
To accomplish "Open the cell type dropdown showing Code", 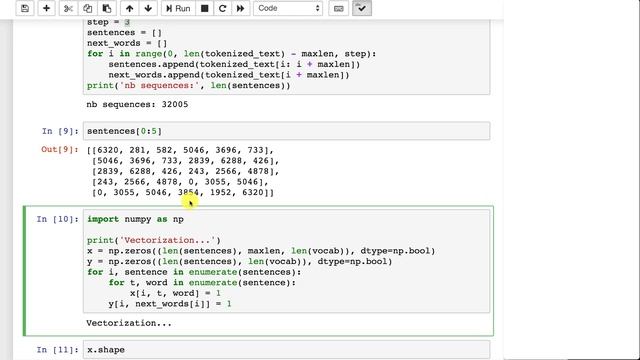I will (288, 8).
